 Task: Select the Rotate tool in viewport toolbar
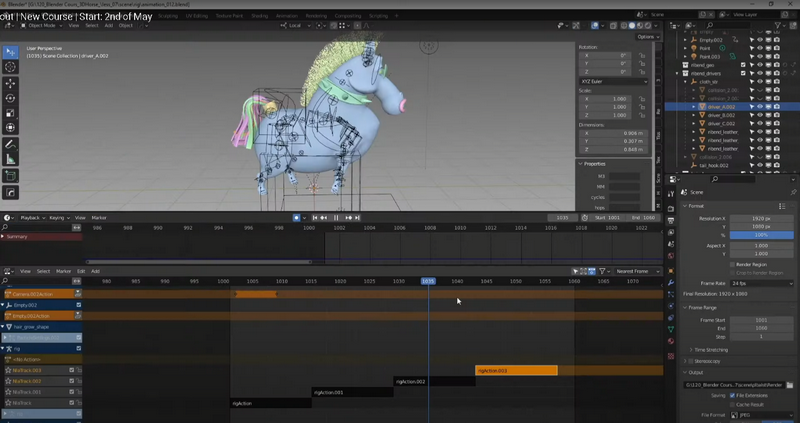click(x=10, y=98)
